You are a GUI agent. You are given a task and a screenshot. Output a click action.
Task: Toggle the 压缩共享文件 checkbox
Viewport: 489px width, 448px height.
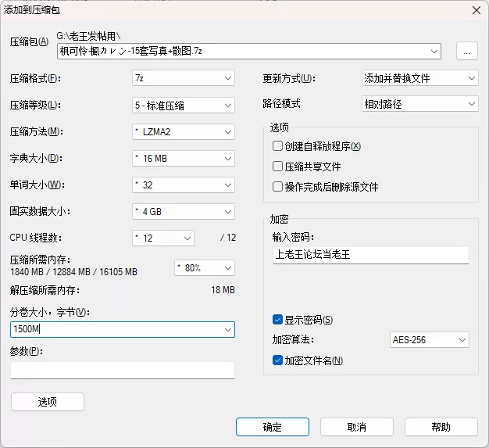point(277,167)
